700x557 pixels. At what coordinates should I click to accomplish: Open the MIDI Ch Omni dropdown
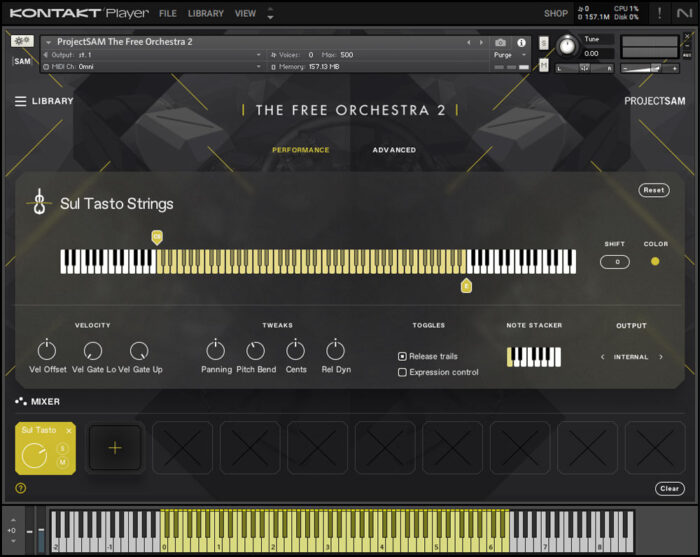(x=152, y=67)
